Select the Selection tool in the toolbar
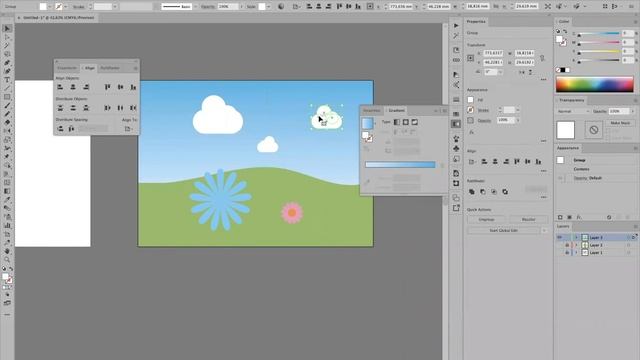 7,29
